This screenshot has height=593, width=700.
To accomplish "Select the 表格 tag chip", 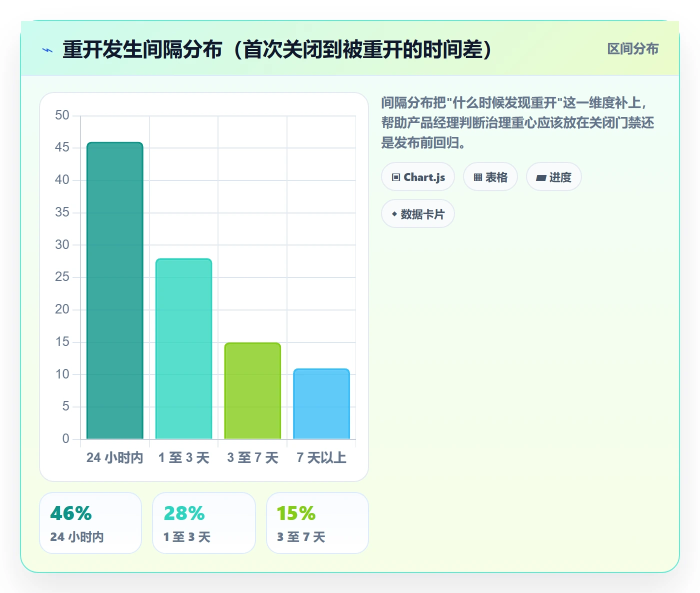I will click(490, 177).
